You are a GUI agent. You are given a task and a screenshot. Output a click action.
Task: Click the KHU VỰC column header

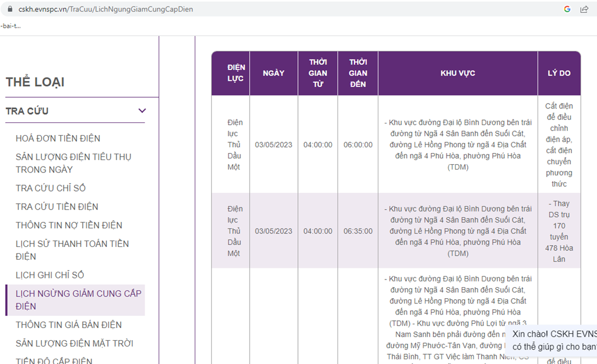[458, 73]
